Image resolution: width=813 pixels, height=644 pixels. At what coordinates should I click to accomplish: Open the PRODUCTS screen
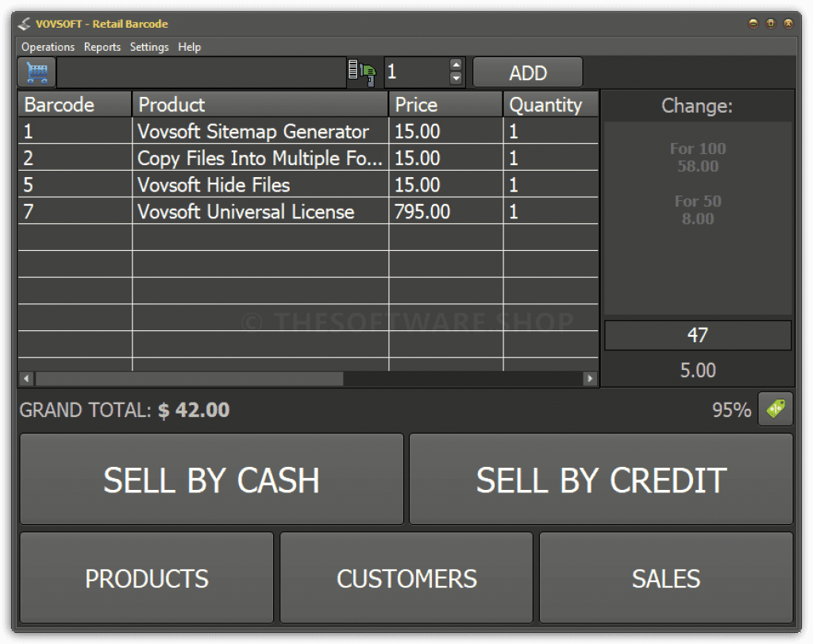point(147,577)
